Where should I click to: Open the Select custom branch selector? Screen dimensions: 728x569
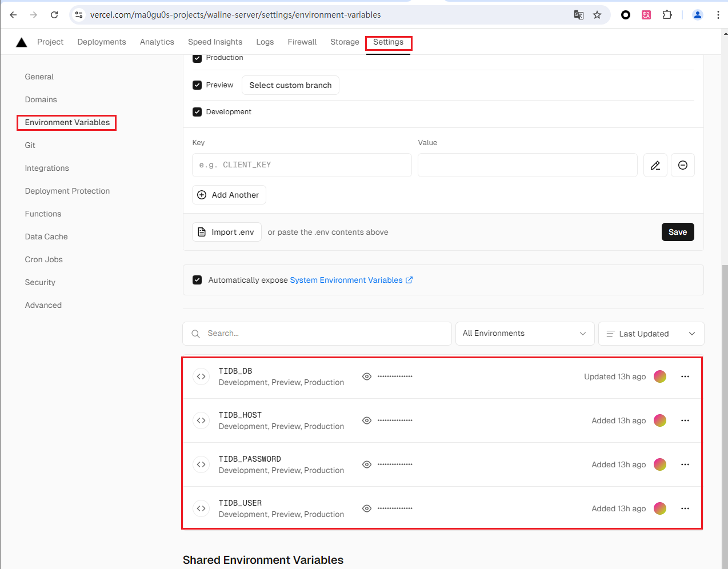(290, 85)
